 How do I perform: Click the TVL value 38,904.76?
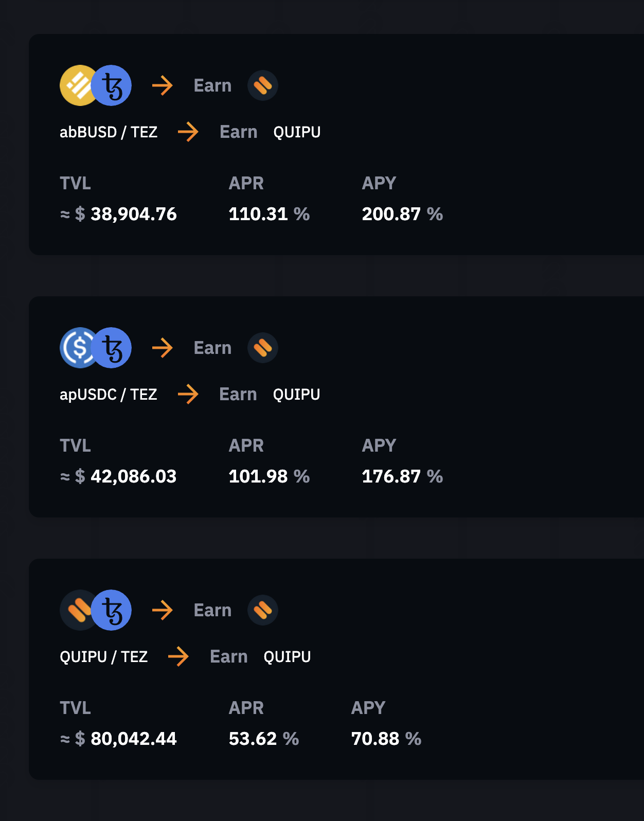(133, 214)
